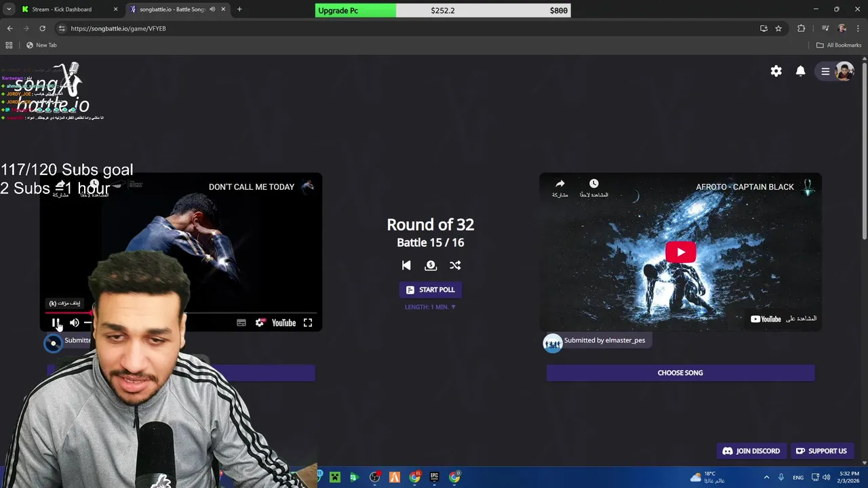Open the Chrome three-dot menu

[859, 28]
